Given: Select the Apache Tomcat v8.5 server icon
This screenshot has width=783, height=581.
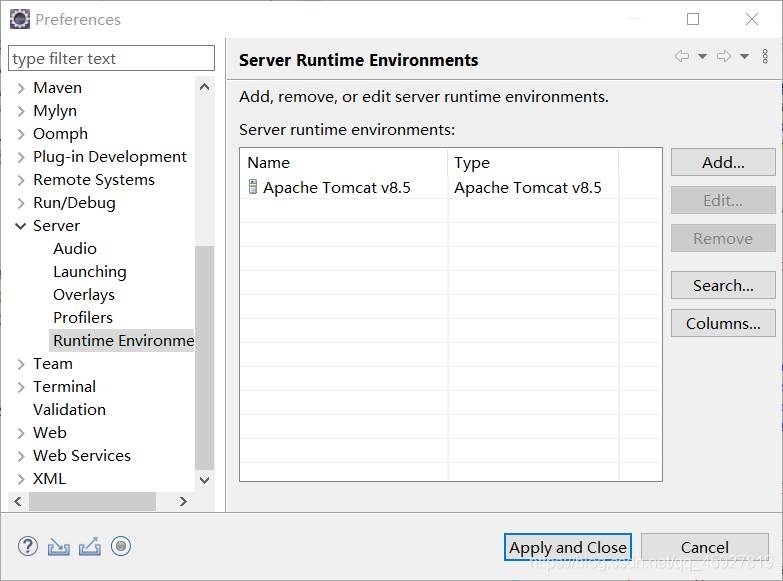Looking at the screenshot, I should 253,187.
